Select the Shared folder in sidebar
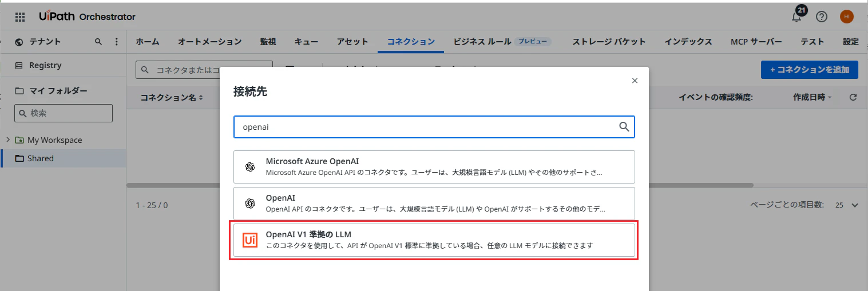Screen dimensions: 868x291 [63, 158]
